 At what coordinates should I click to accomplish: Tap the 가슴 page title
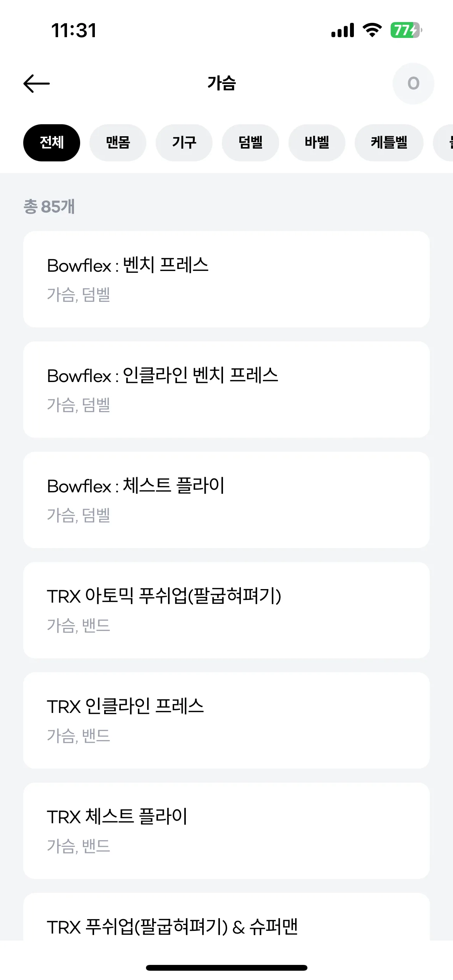pyautogui.click(x=221, y=83)
